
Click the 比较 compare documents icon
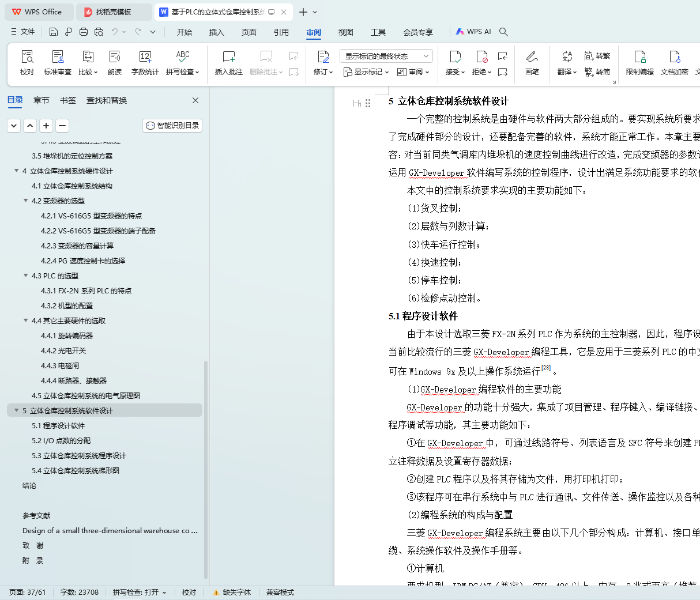[88, 56]
